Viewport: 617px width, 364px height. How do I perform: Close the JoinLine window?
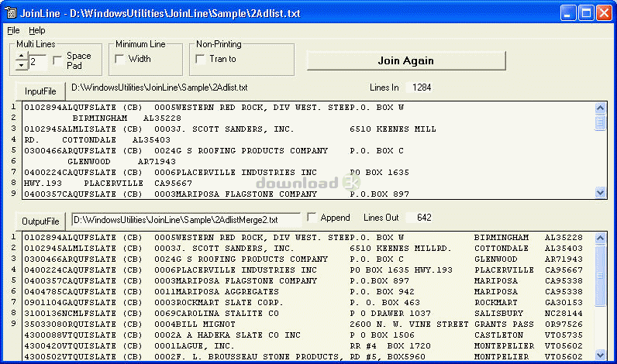pyautogui.click(x=604, y=13)
